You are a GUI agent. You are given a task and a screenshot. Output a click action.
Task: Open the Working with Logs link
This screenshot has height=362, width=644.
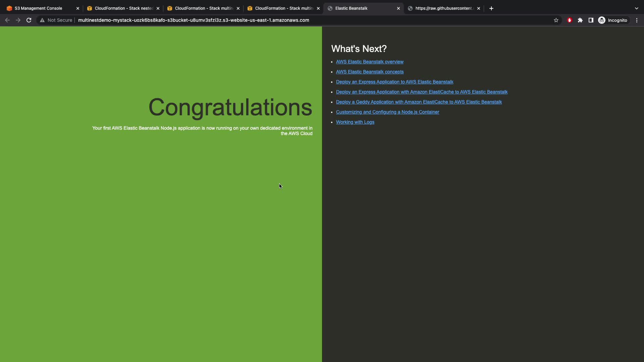pyautogui.click(x=355, y=122)
